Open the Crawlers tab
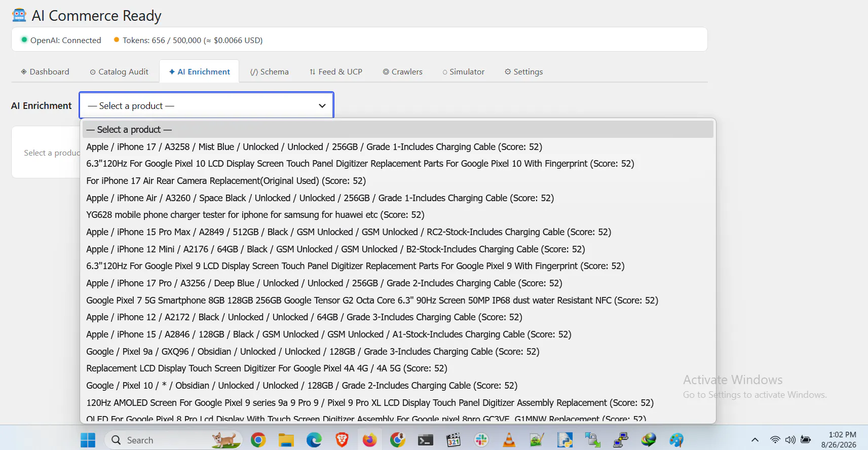This screenshot has width=868, height=450. pyautogui.click(x=403, y=71)
